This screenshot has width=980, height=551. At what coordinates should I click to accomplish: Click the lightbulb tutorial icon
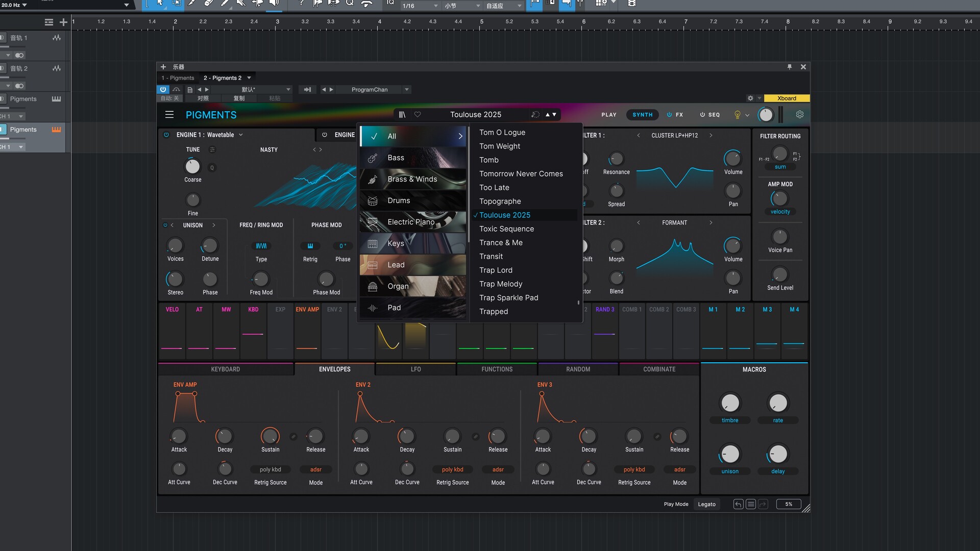pos(737,115)
